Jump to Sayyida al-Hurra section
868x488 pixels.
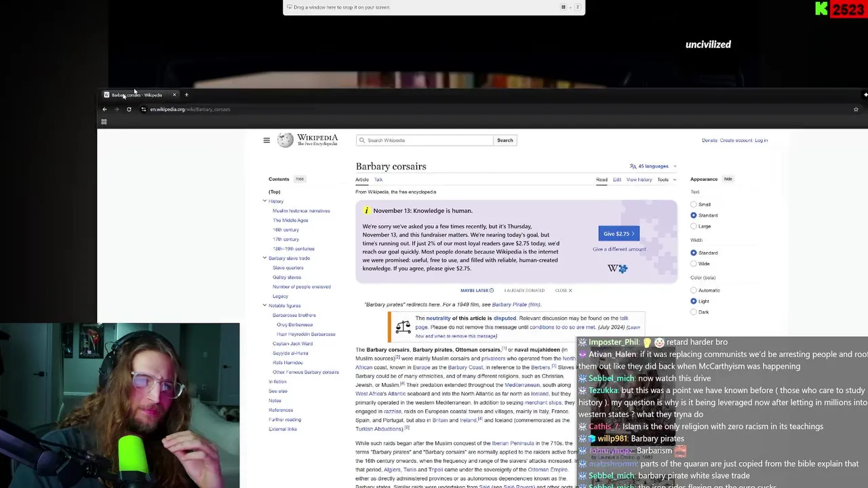point(290,353)
